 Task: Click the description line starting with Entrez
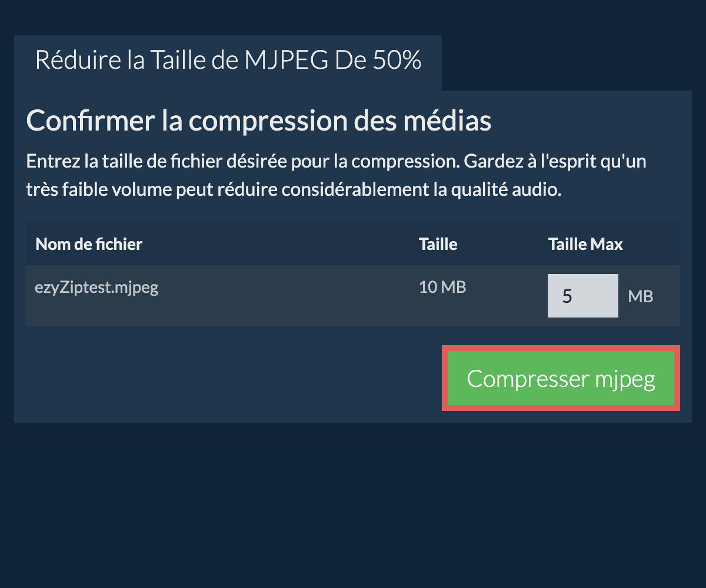[x=337, y=162]
